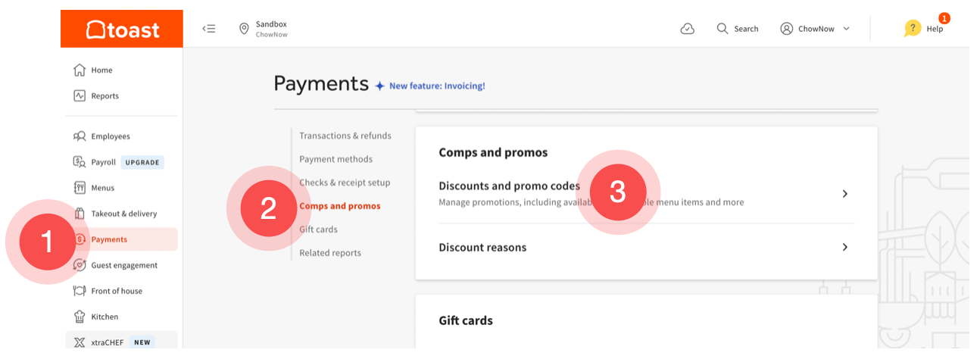Expand the ChowNow account dropdown arrow
The width and height of the screenshot is (980, 356).
[x=847, y=29]
